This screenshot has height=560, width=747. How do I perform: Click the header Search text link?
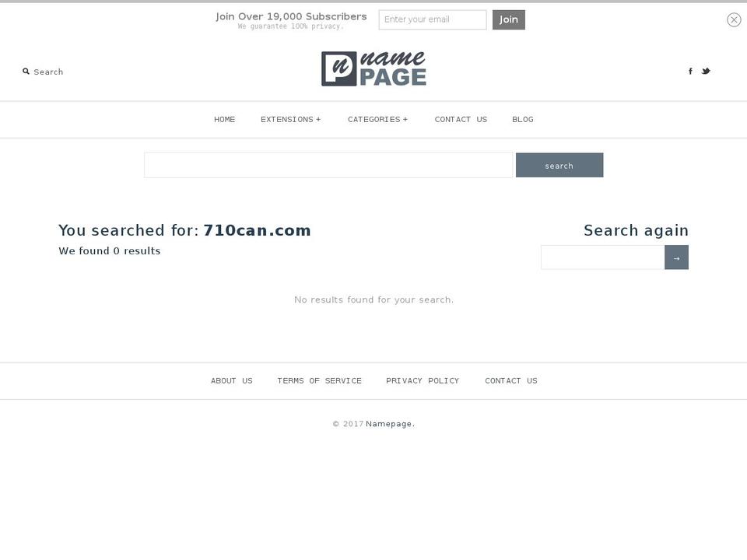coord(48,72)
